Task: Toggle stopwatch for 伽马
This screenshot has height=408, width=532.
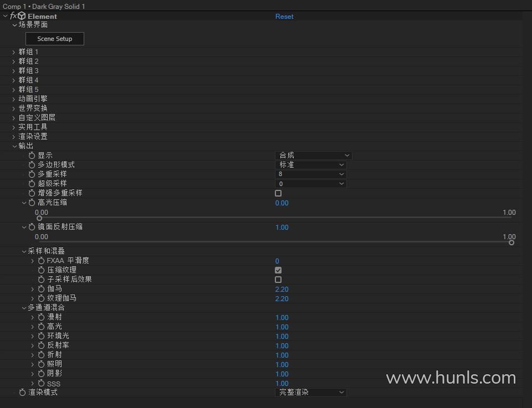Action: coord(42,289)
